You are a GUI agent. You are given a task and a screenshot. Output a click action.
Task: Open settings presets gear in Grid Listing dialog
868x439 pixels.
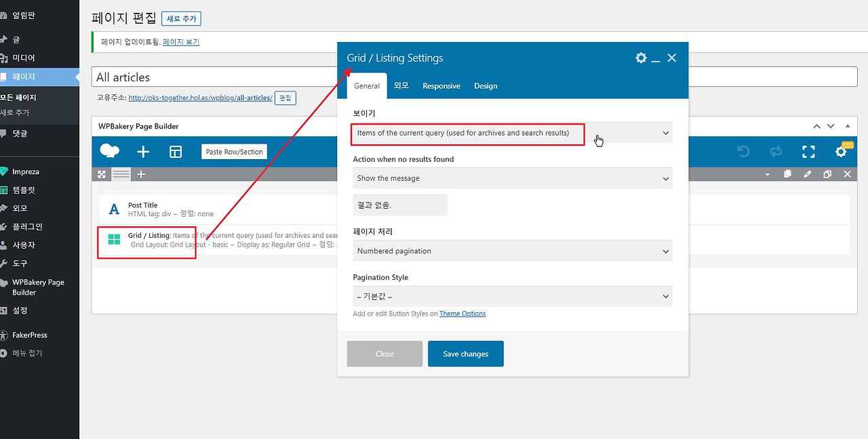click(641, 58)
